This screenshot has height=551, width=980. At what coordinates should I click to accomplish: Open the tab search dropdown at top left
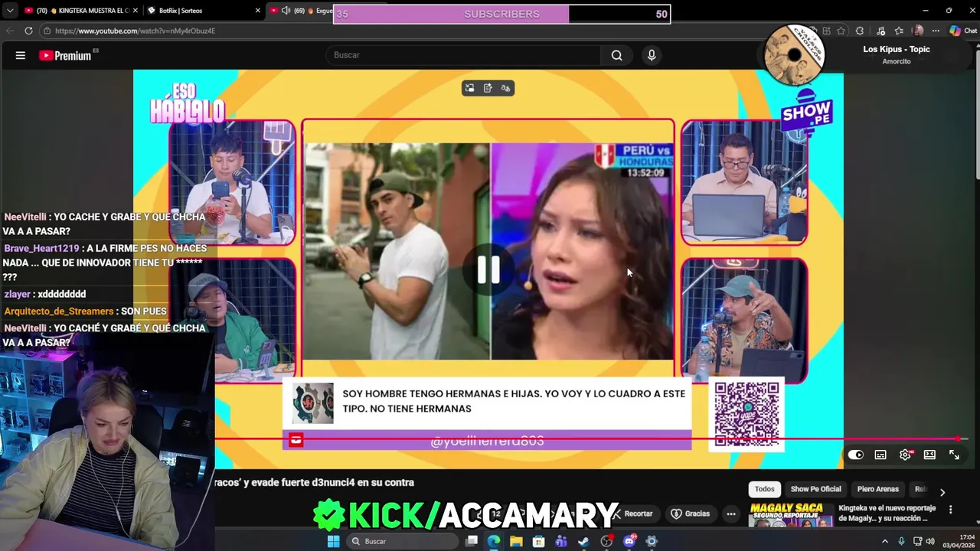(x=10, y=11)
